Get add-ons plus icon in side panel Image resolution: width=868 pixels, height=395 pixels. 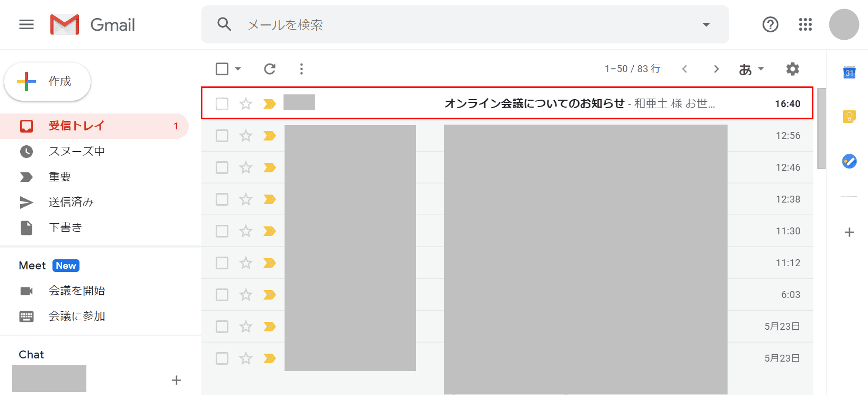(x=849, y=232)
